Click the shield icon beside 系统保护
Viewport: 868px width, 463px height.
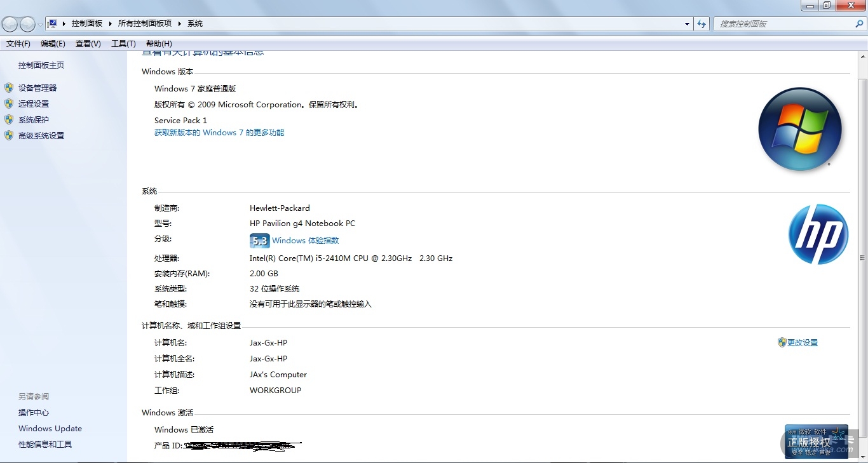click(x=9, y=119)
